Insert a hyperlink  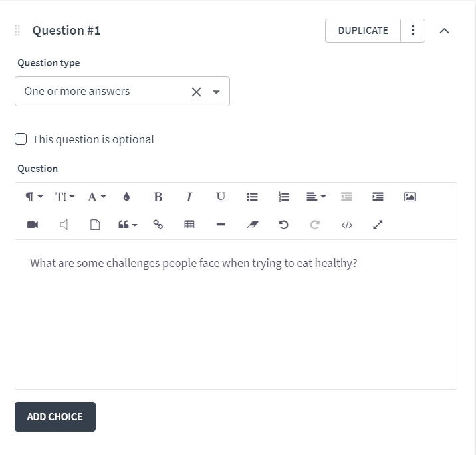[x=158, y=225]
